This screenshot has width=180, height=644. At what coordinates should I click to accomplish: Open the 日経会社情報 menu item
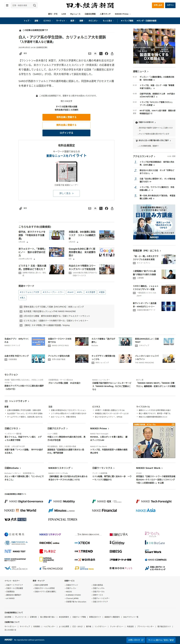click(x=90, y=14)
